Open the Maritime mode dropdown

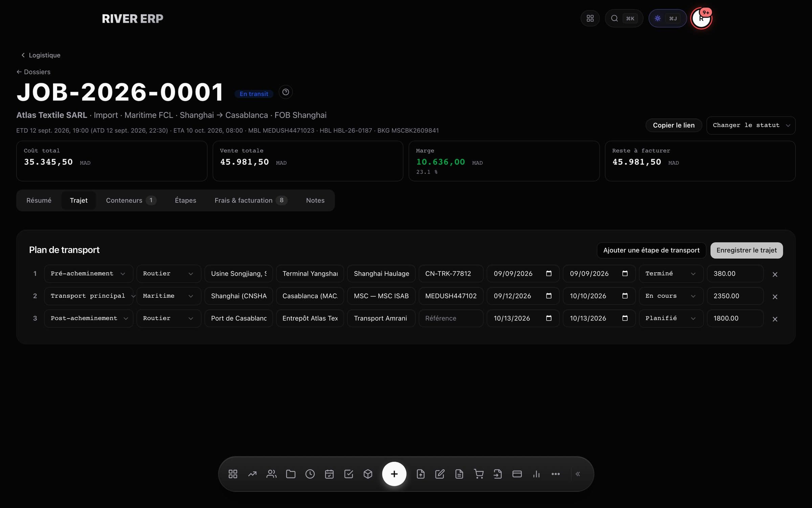click(169, 296)
